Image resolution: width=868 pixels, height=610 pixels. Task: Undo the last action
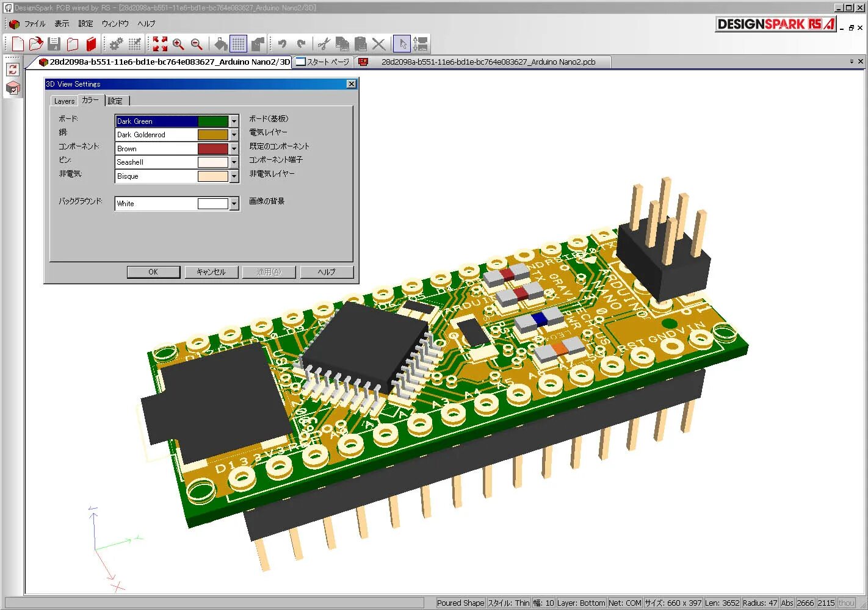point(282,44)
